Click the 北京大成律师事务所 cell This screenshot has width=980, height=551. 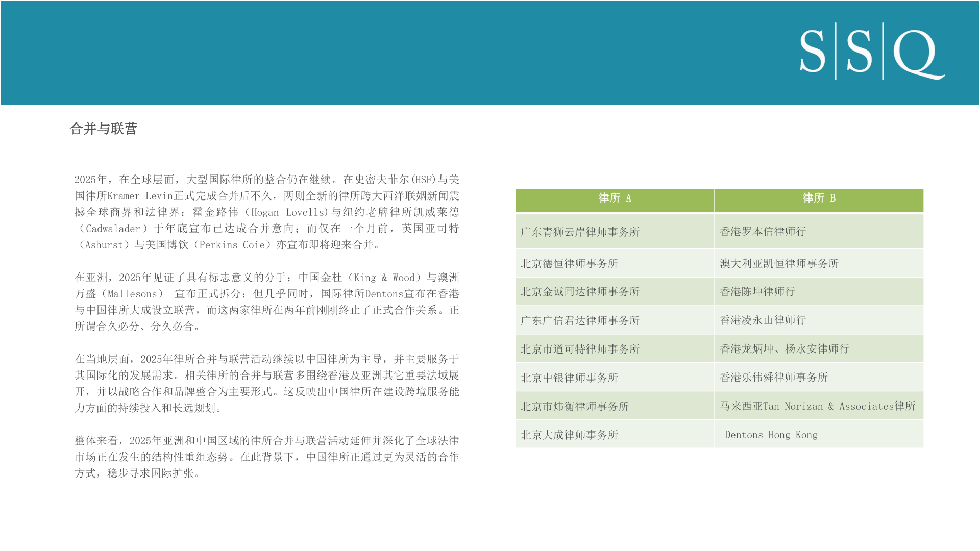pos(569,435)
